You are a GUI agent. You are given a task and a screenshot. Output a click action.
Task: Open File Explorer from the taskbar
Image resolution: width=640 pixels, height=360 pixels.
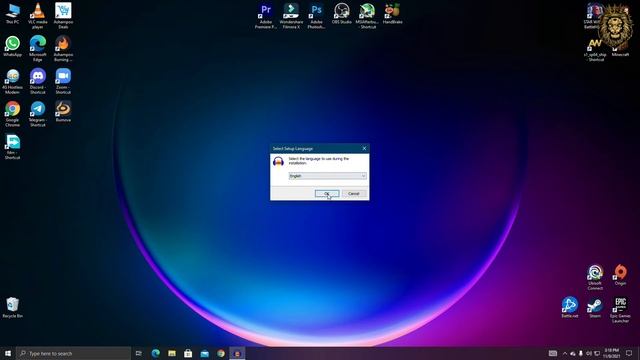coord(172,353)
